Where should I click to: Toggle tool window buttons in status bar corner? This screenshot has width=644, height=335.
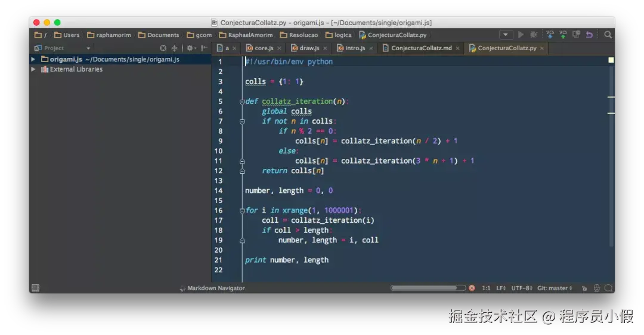(36, 288)
